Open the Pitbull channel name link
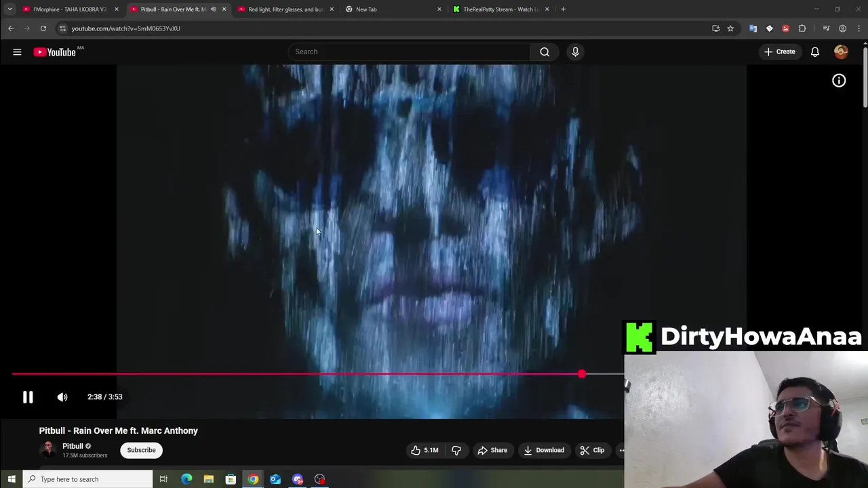The height and width of the screenshot is (488, 868). point(73,446)
